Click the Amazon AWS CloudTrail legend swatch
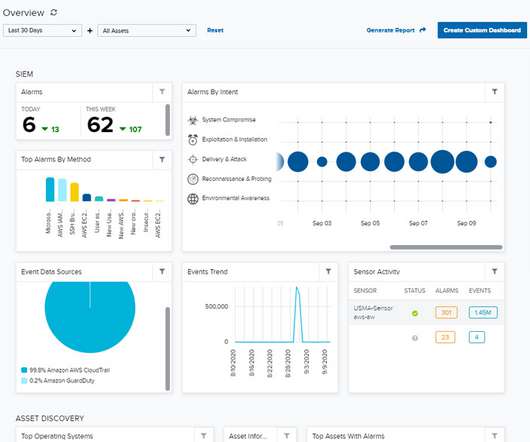The image size is (530, 442). click(24, 370)
